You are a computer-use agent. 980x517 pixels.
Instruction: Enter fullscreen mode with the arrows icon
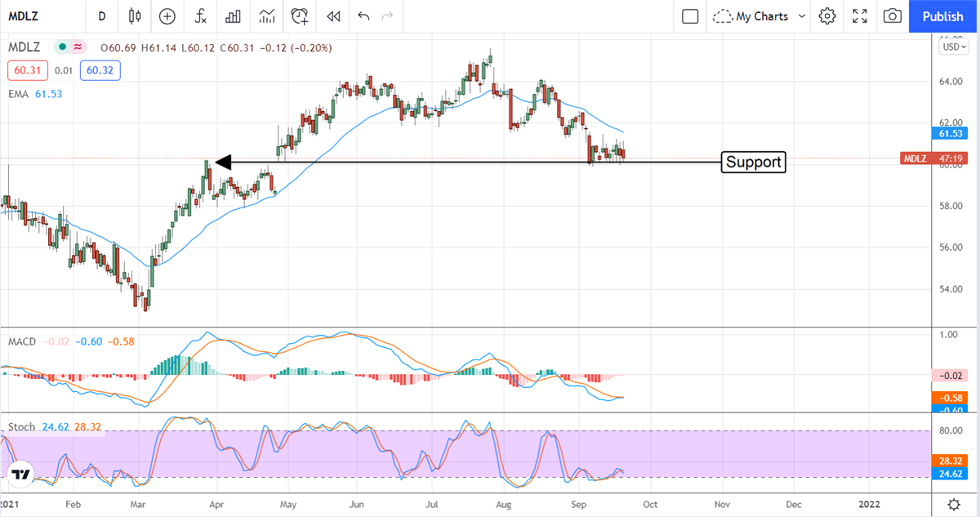860,16
